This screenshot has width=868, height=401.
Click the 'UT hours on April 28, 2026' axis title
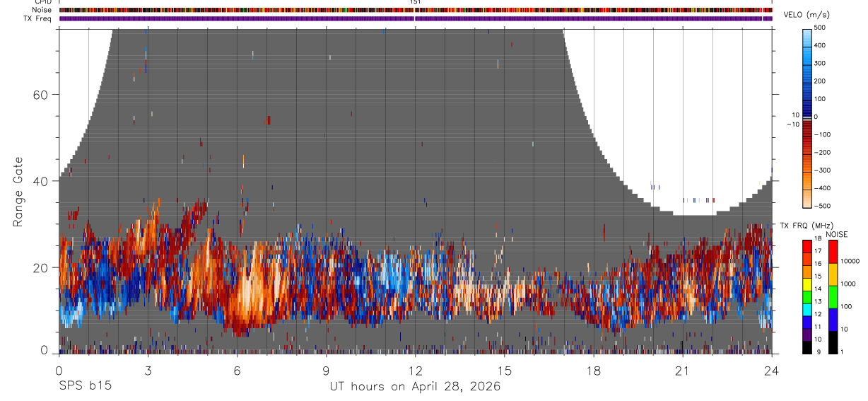[415, 387]
